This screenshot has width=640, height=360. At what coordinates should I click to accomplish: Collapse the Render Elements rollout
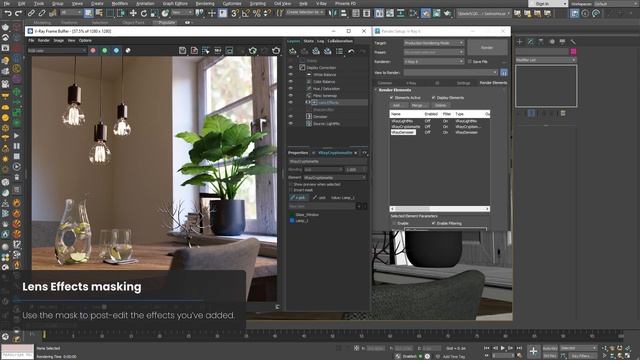(x=394, y=90)
